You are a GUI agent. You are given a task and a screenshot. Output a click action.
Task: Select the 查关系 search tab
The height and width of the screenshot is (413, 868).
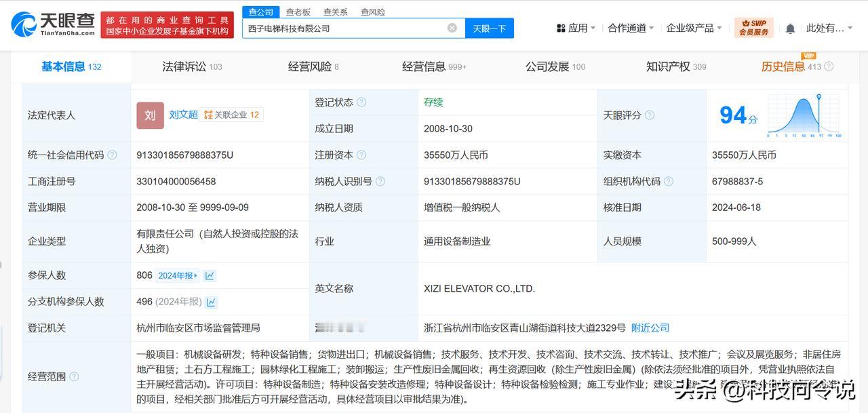[x=336, y=12]
